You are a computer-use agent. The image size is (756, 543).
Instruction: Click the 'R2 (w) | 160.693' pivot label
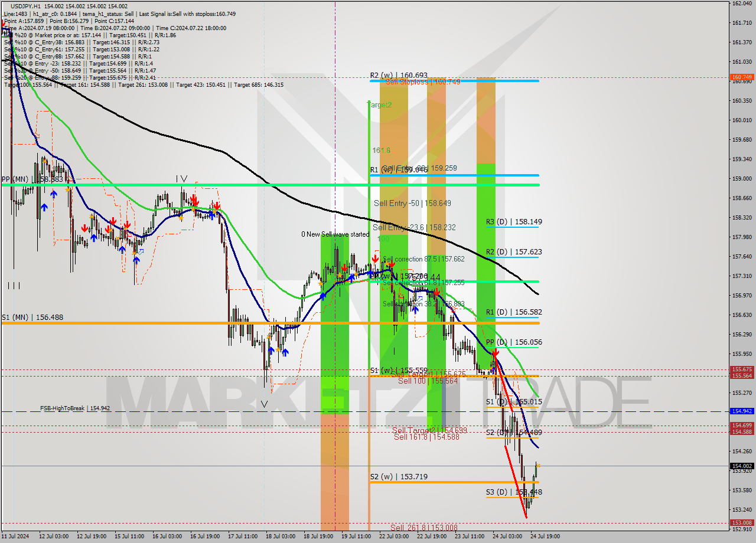[x=399, y=76]
